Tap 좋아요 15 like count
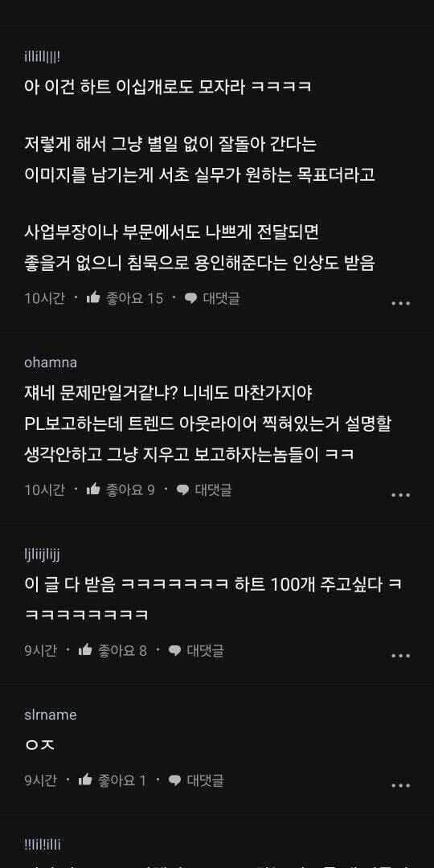434x868 pixels. (134, 298)
